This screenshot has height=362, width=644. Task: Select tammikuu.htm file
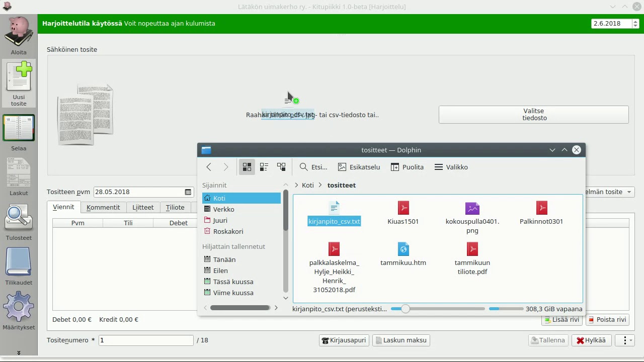(403, 254)
